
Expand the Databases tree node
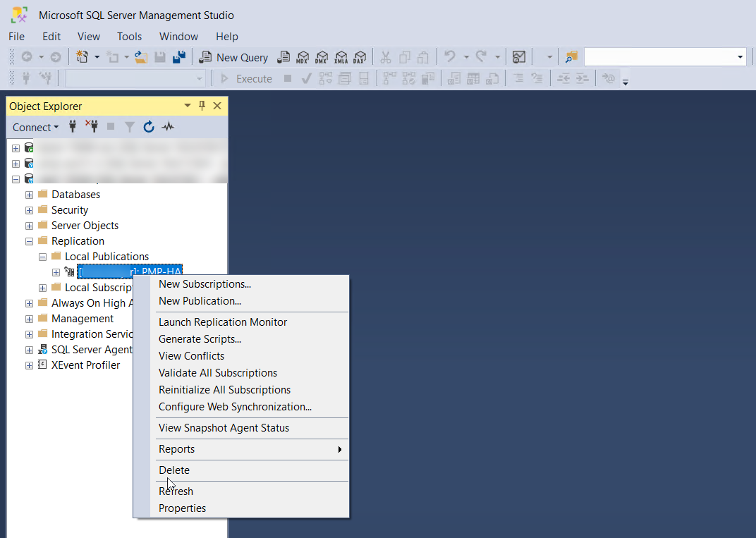(29, 195)
